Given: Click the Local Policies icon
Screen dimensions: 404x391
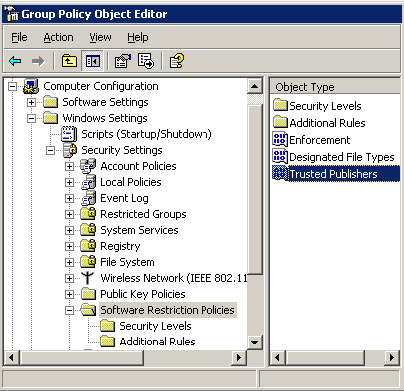Looking at the screenshot, I should (x=88, y=182).
